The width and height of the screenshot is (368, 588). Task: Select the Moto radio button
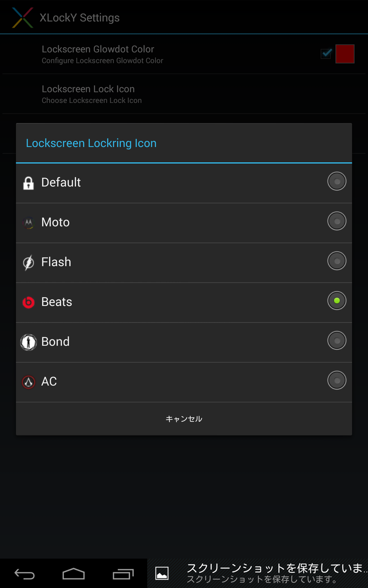[337, 221]
